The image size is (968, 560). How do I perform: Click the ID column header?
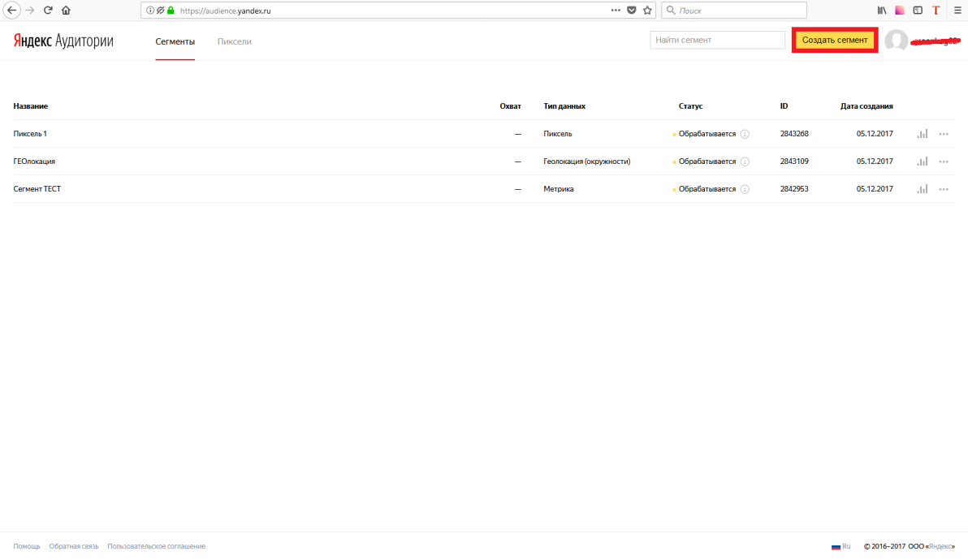pos(784,106)
